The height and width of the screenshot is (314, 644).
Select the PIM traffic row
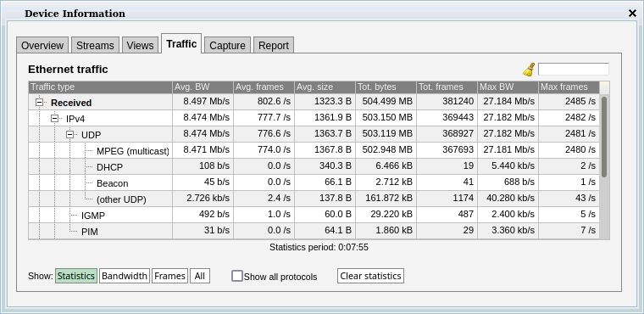(314, 231)
